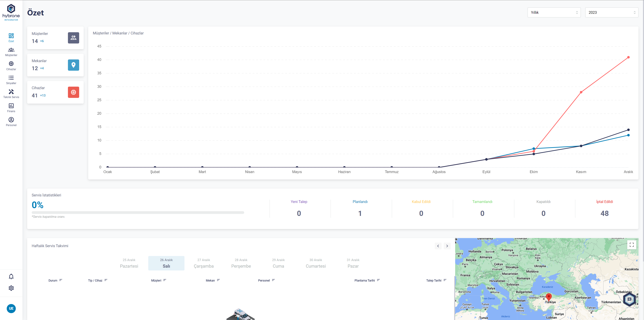This screenshot has width=644, height=320.
Task: Expand the map to fullscreen
Action: (631, 245)
